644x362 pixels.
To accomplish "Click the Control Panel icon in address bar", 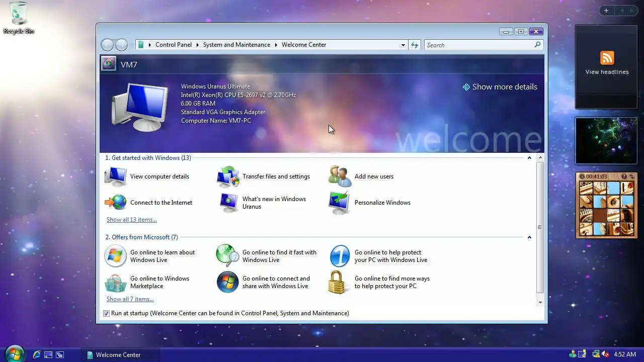I will click(141, 45).
